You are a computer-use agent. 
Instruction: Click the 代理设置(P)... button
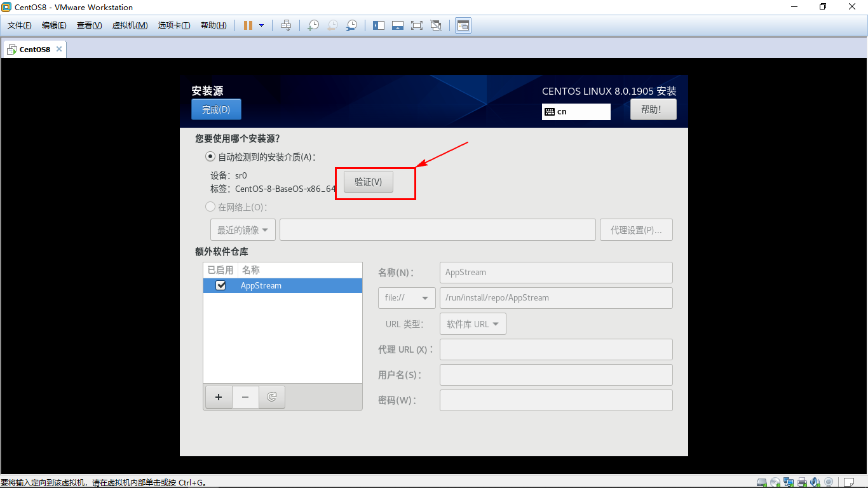coord(636,230)
